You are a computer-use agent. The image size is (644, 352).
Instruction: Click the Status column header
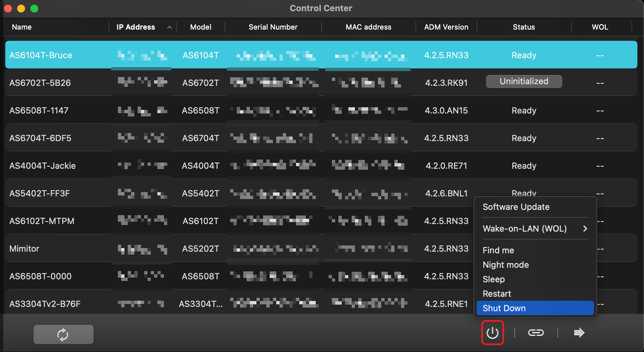[523, 27]
